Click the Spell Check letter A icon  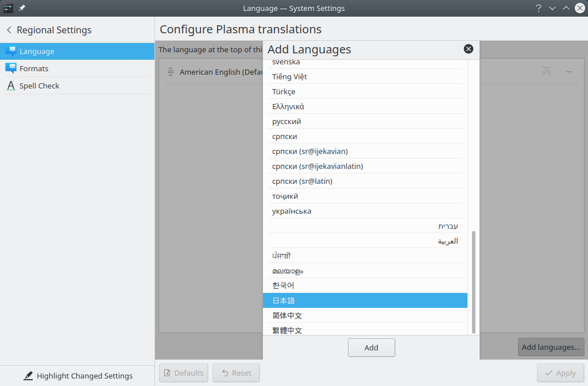(11, 86)
